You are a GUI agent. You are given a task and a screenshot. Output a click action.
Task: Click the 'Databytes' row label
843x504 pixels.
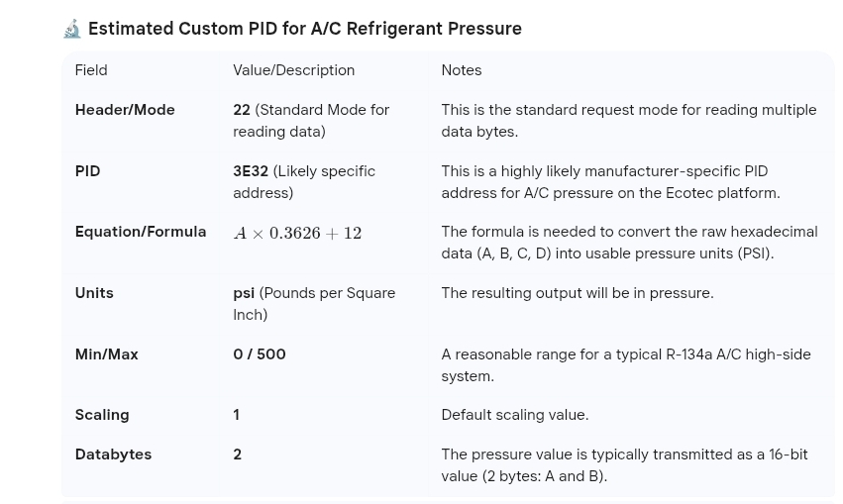point(114,454)
